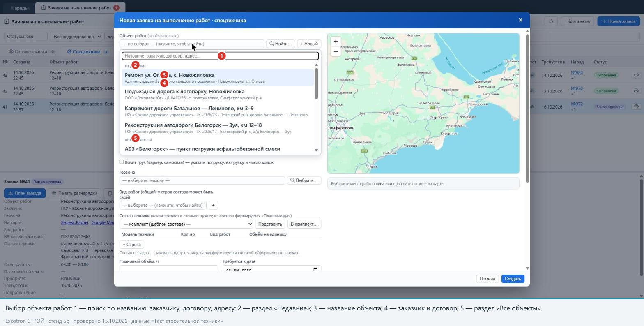Click planned volume hours input

[x=168, y=269]
